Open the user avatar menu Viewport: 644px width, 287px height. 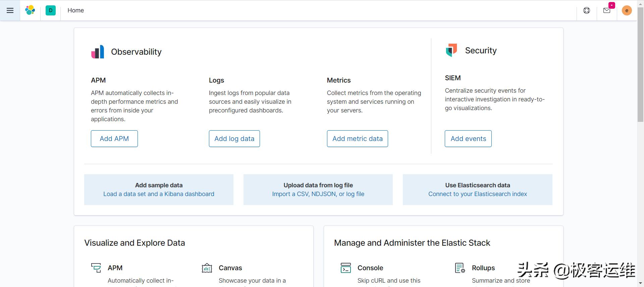[x=627, y=10]
